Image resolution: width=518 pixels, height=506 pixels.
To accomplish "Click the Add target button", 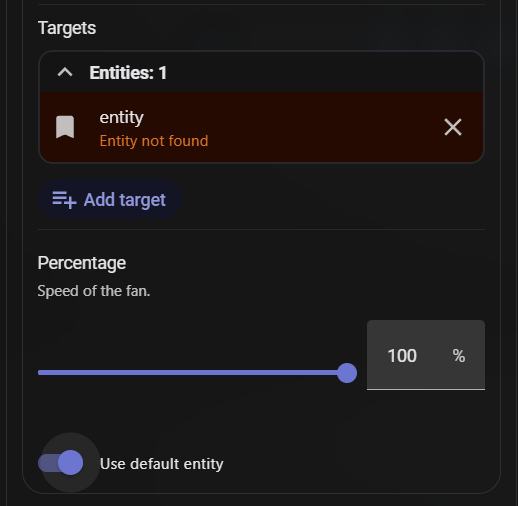I will tap(110, 199).
